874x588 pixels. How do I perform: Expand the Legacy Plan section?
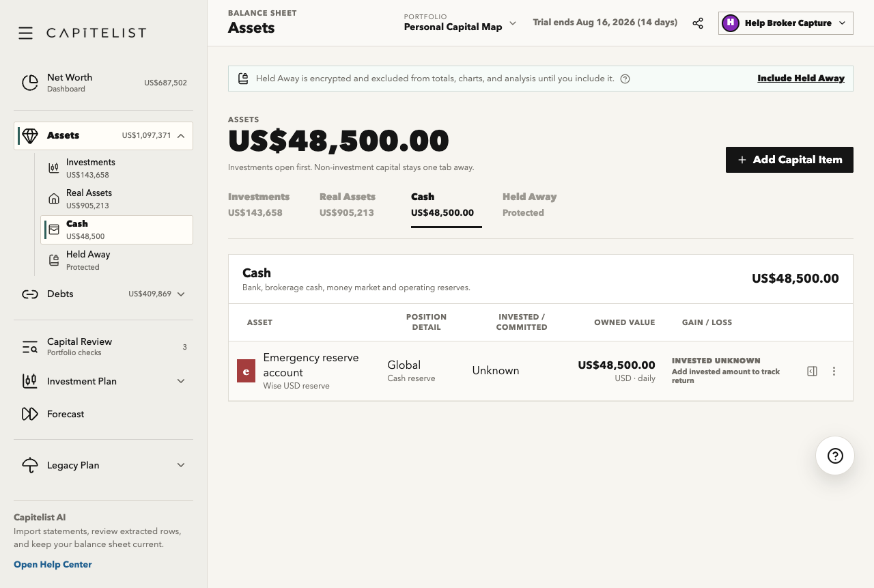(181, 465)
